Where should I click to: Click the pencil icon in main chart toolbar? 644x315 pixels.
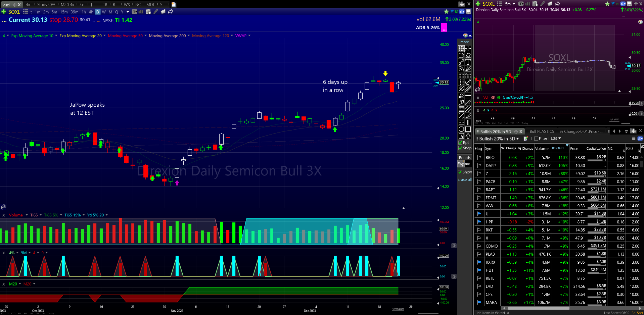pyautogui.click(x=156, y=12)
